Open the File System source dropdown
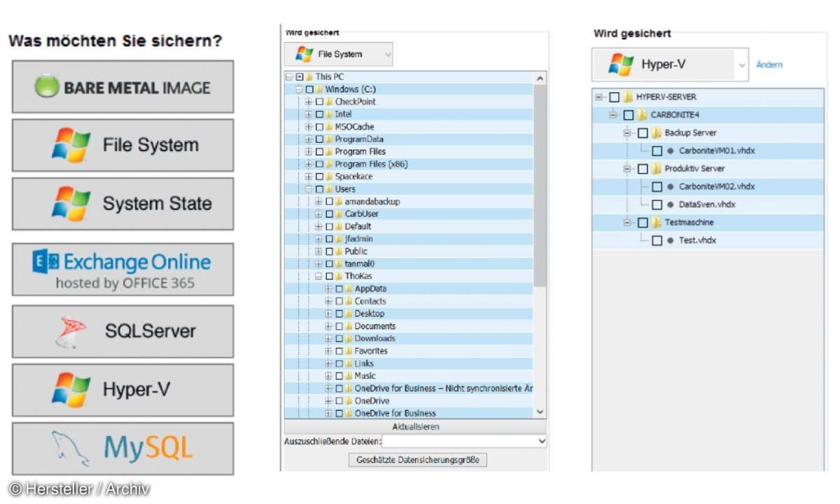Viewport: 840px width, 504px height. click(339, 54)
